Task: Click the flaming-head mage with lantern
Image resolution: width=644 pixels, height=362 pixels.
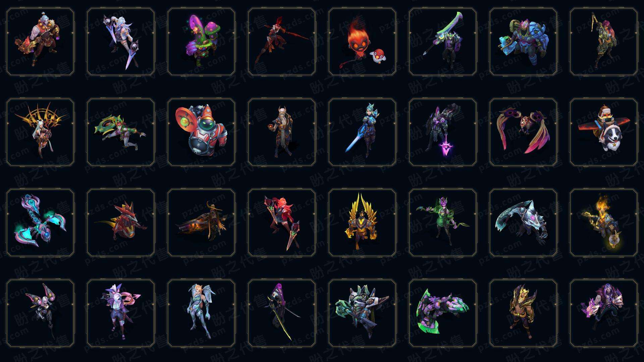Action: pos(604,223)
